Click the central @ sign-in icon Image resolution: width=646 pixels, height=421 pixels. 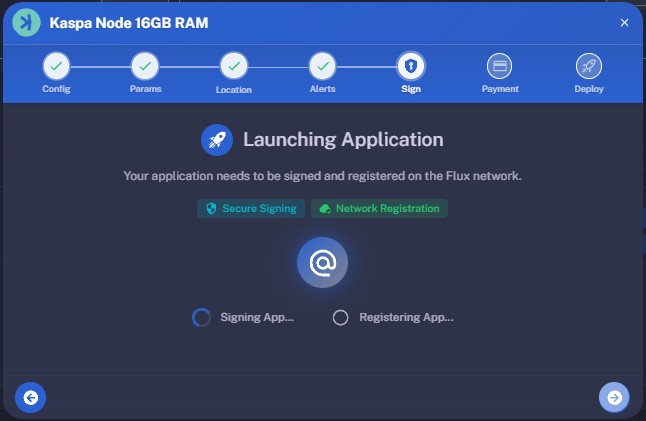[x=322, y=263]
